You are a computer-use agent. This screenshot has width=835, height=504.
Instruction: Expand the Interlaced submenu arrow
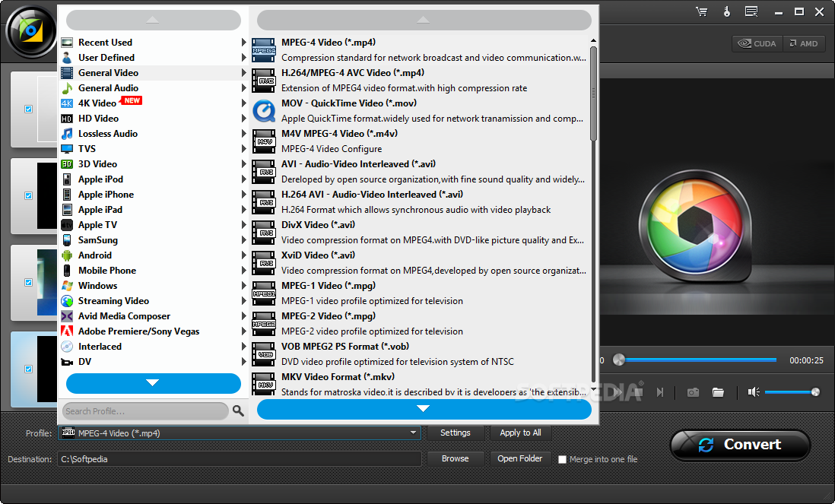point(244,347)
